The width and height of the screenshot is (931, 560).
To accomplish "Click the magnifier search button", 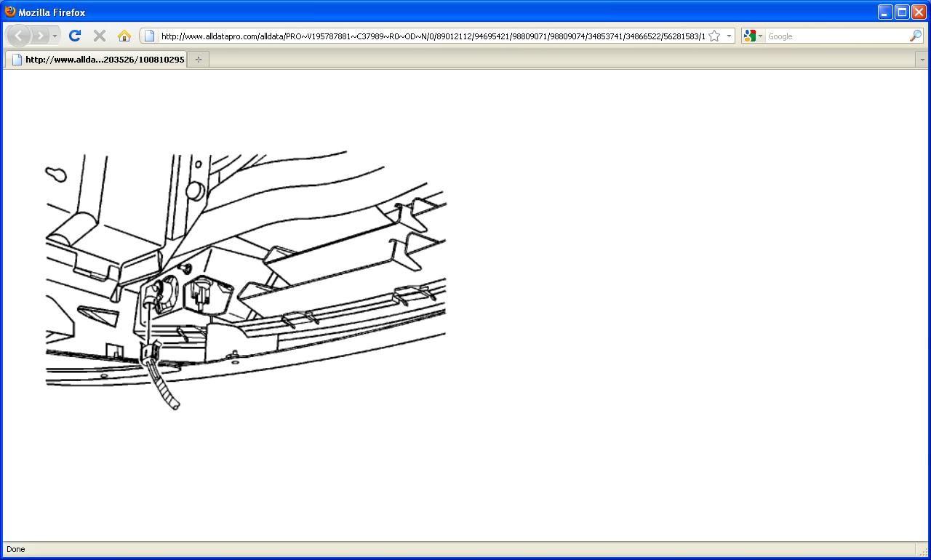I will point(916,36).
